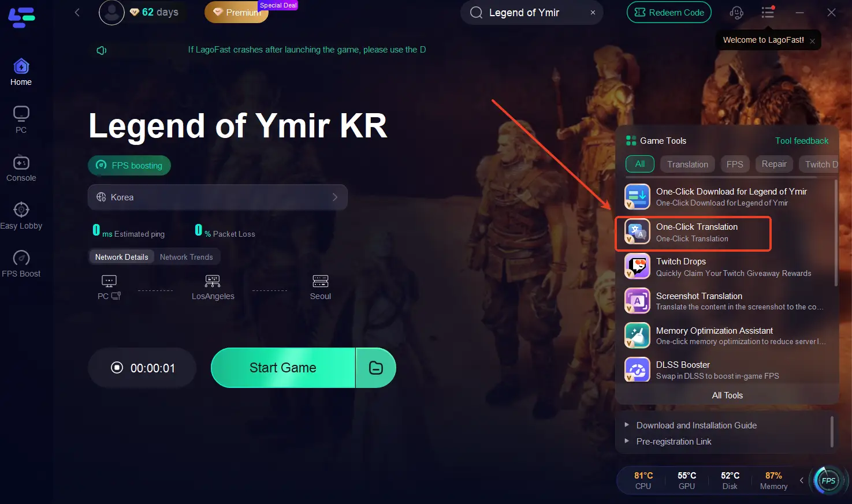Stop the boost timer at 00:00:01

click(x=143, y=368)
